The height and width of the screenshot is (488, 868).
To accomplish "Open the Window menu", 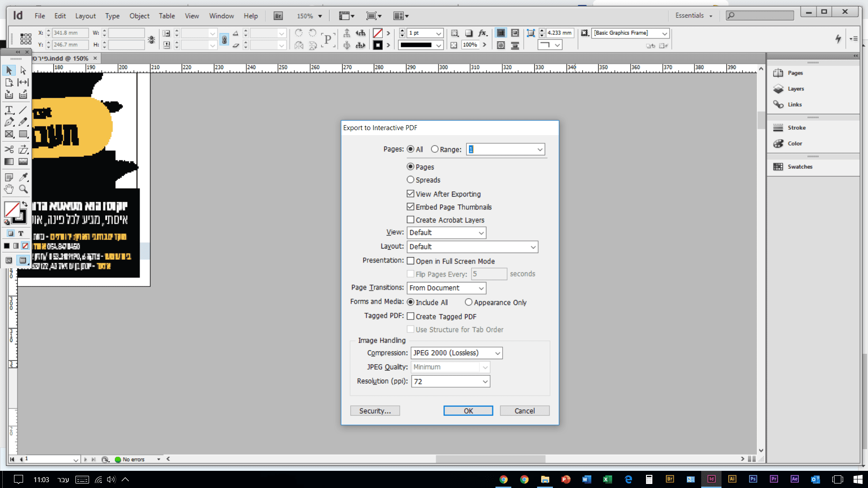I will coord(221,16).
